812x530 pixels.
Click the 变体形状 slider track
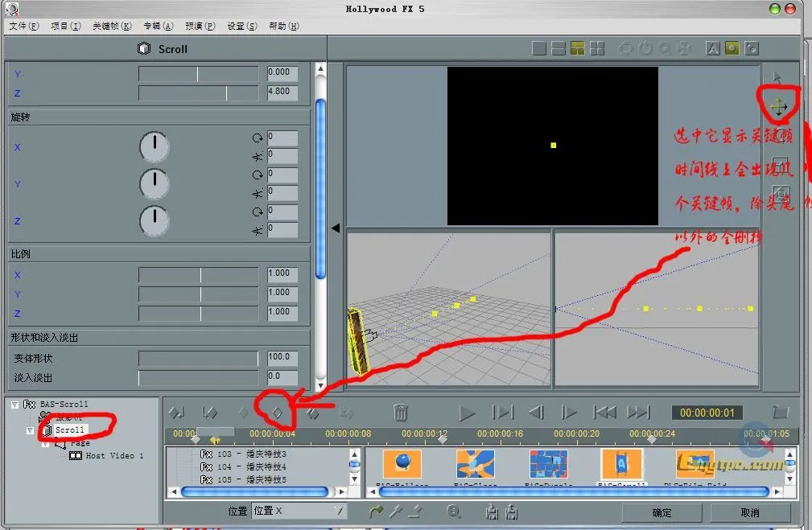pyautogui.click(x=200, y=358)
